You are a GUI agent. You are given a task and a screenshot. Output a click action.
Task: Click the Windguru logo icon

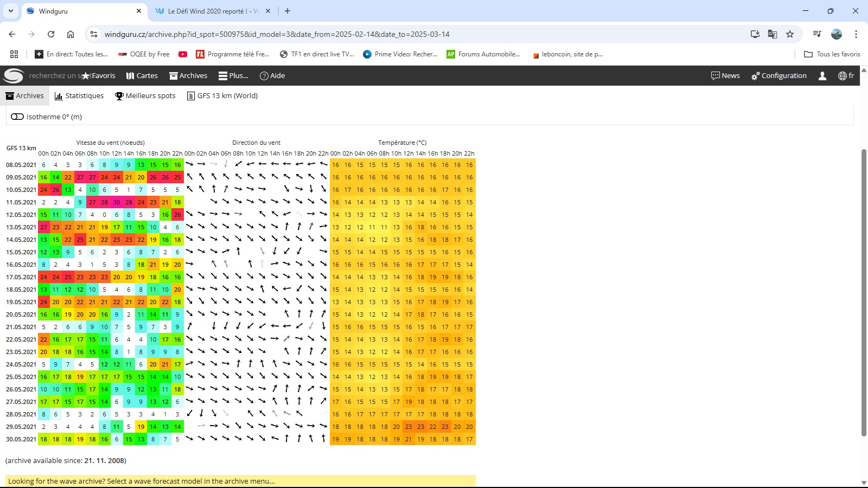tap(14, 76)
